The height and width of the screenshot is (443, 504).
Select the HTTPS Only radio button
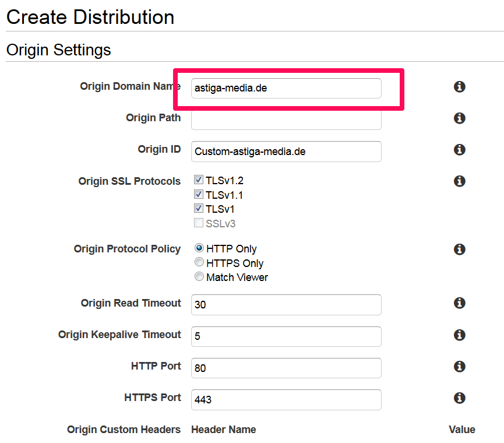click(199, 262)
